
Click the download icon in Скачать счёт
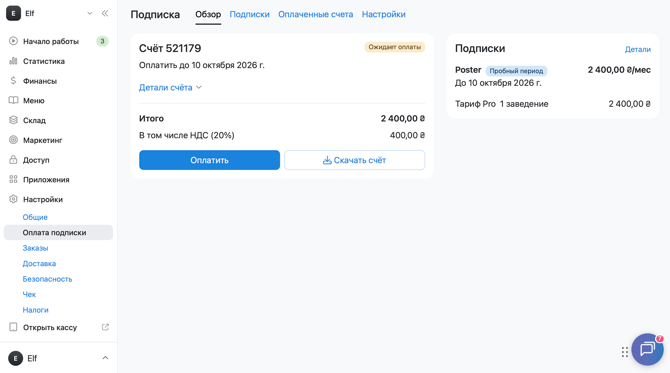point(327,160)
